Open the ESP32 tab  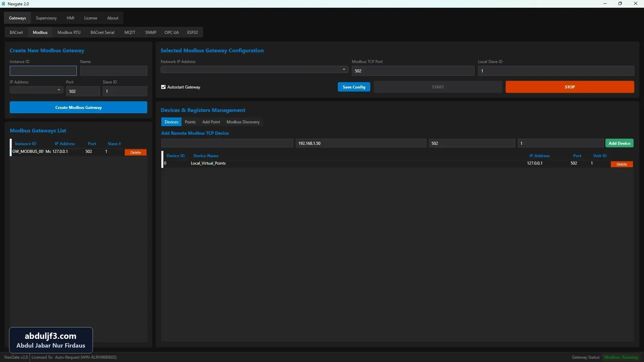point(193,33)
